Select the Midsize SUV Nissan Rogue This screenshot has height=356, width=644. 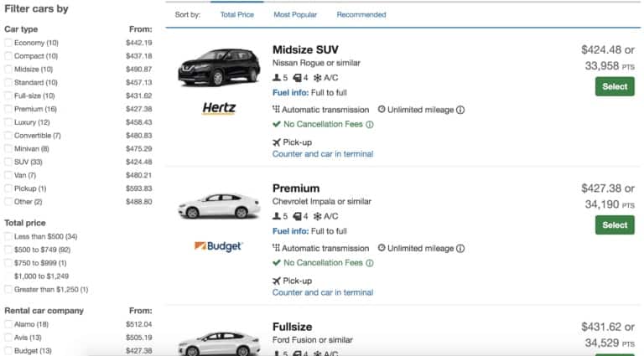[x=615, y=86]
